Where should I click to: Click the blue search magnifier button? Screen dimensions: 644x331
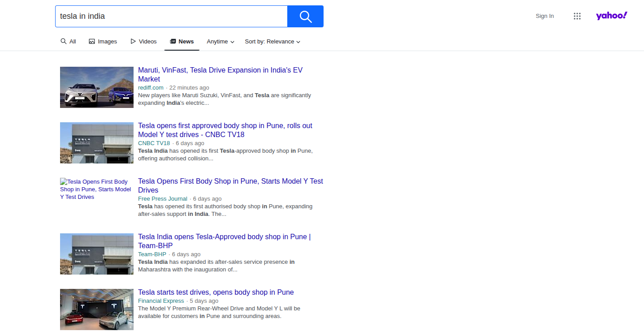(305, 17)
